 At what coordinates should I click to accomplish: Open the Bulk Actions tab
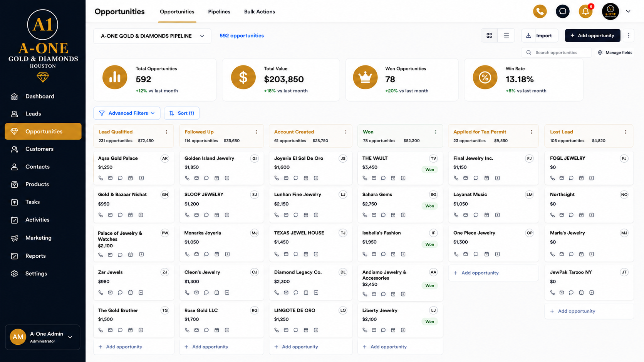(260, 12)
